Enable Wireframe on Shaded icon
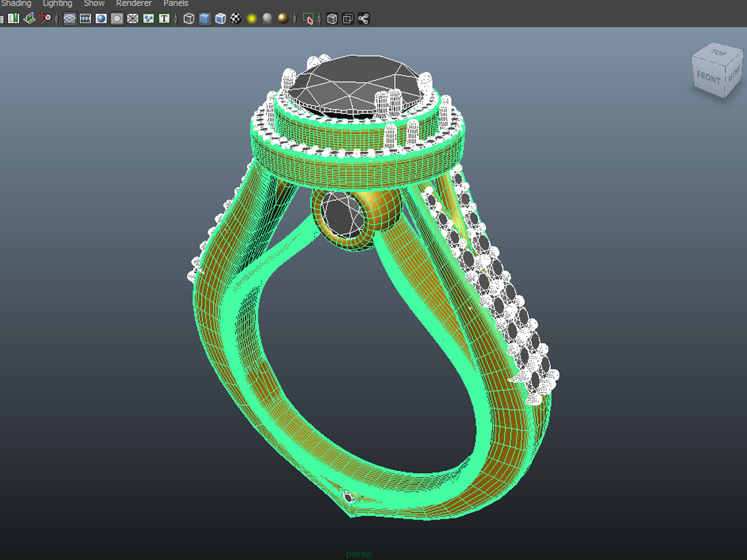The height and width of the screenshot is (560, 747). (220, 19)
